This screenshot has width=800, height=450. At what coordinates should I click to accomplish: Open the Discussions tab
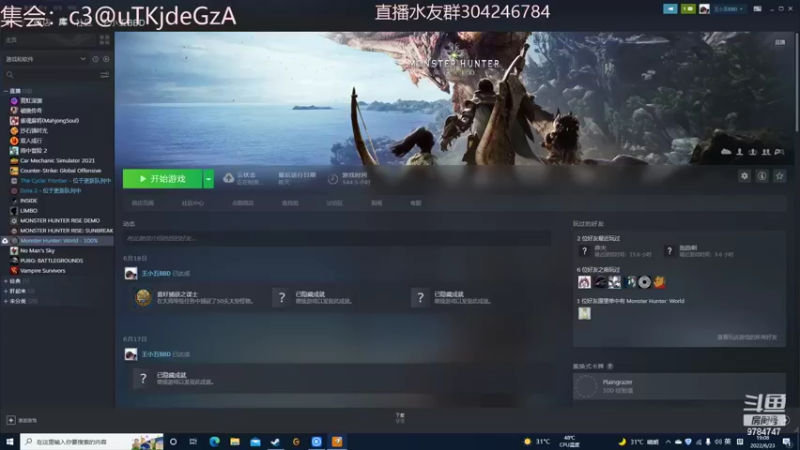point(335,203)
